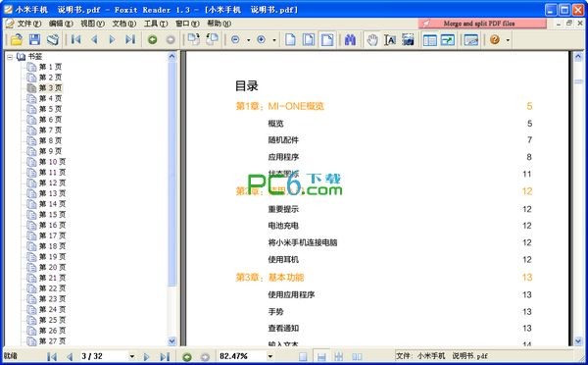Open the 视图(V) menu
Viewport: 588px width, 365px height.
pyautogui.click(x=92, y=24)
